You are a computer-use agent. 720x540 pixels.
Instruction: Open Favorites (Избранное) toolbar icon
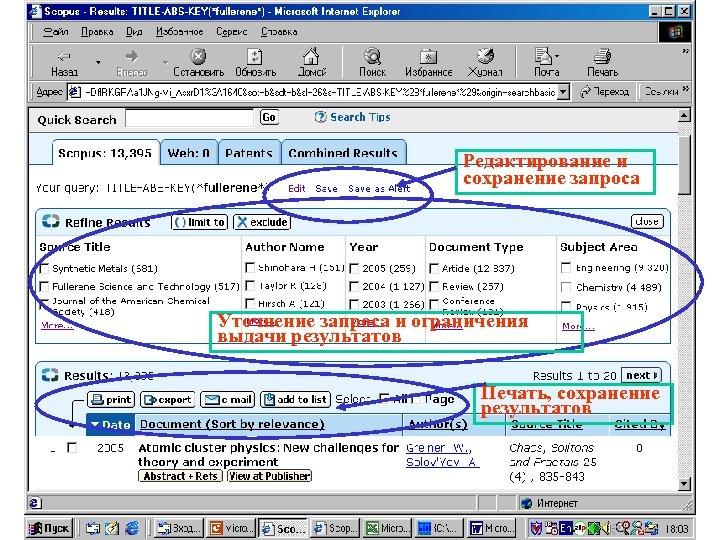[428, 56]
